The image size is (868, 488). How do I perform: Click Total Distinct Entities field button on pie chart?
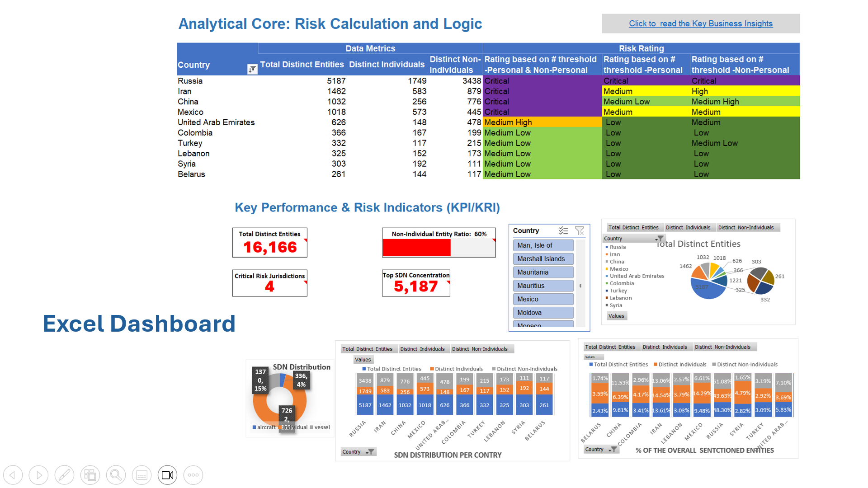[634, 227]
